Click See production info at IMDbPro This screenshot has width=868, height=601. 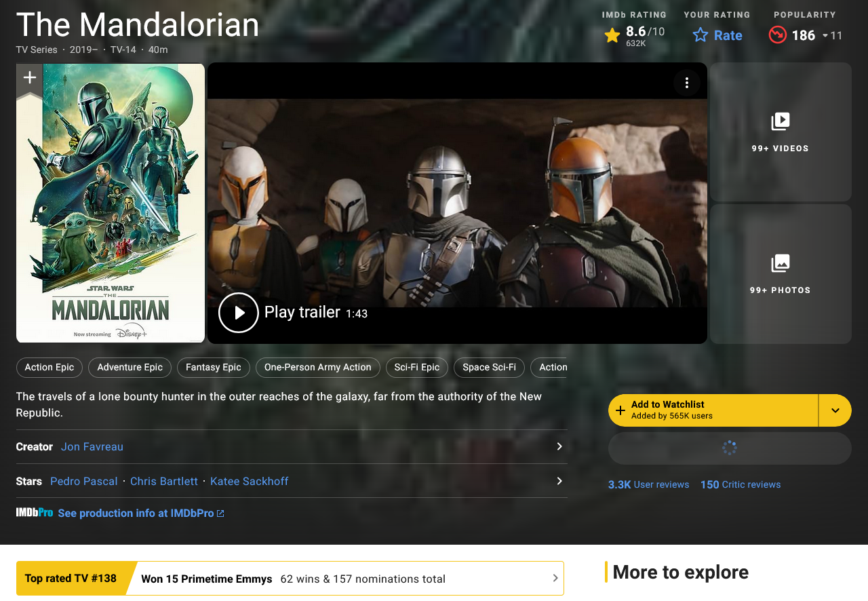tap(136, 513)
